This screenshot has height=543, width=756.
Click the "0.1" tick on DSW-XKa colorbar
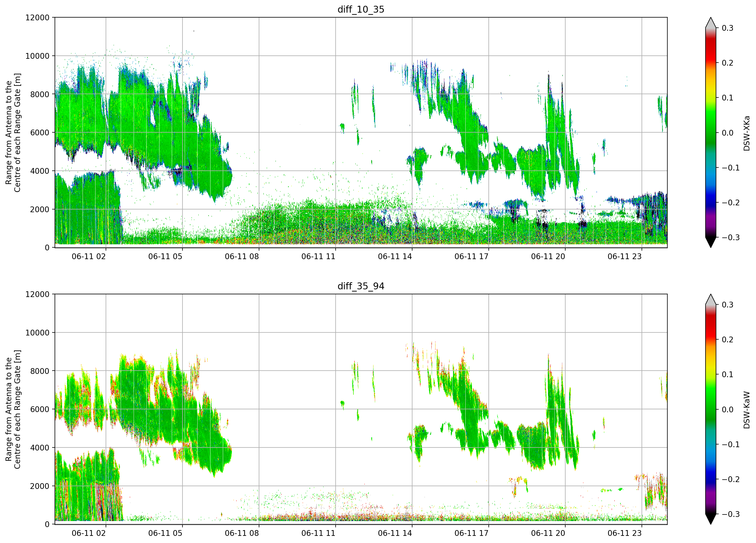[728, 98]
